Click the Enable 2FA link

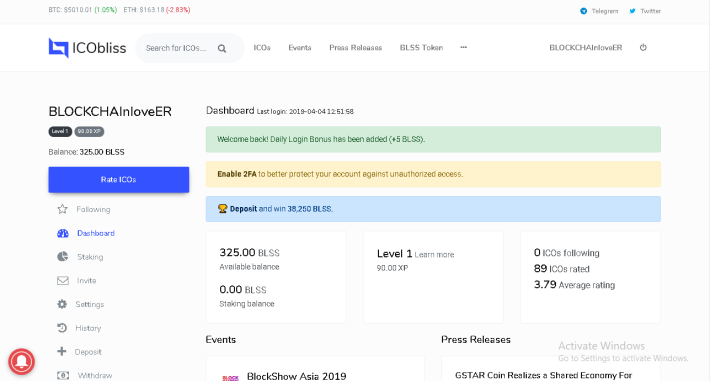click(x=237, y=174)
